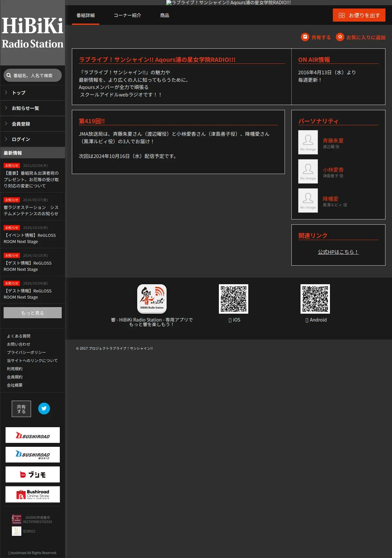This screenshot has width=392, height=558.
Task: Click 小林愛香's No Image avatar
Action: pyautogui.click(x=308, y=171)
